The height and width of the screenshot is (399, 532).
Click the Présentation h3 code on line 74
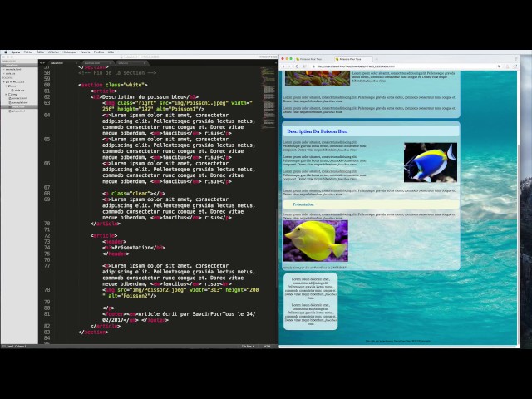(134, 248)
